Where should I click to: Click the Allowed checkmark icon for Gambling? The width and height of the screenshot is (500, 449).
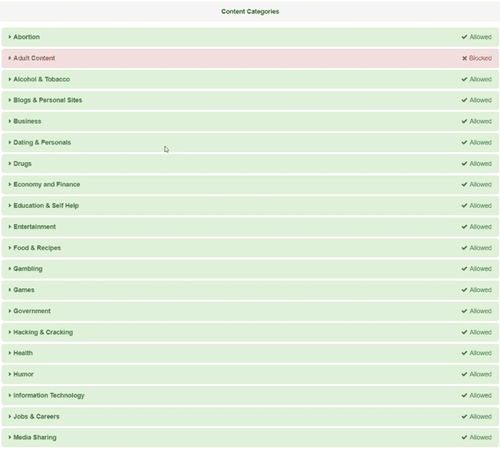click(464, 269)
